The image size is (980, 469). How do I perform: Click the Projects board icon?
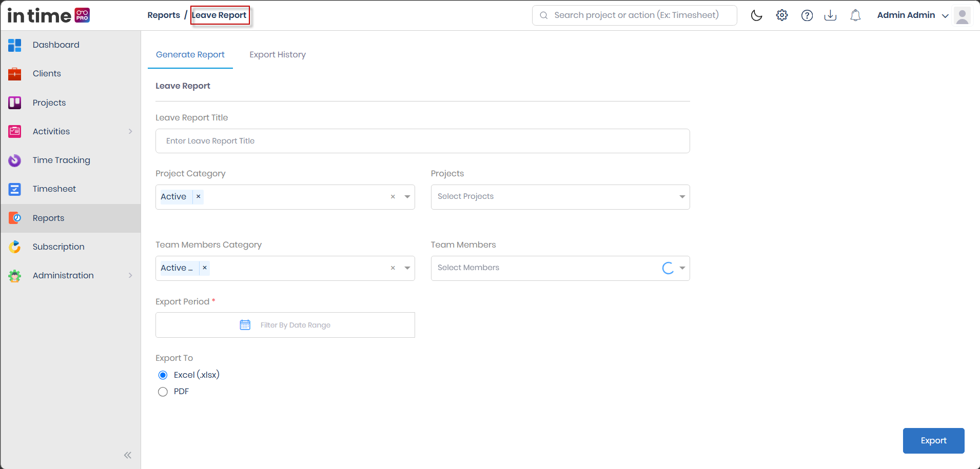pyautogui.click(x=14, y=103)
